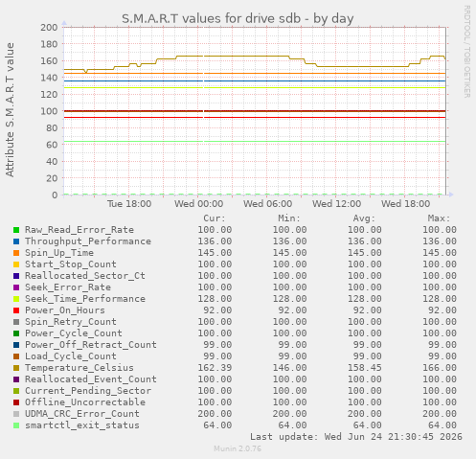Click the Munin 2.0.76 version text
Viewport: 476px width, 459px height.
coord(238,448)
